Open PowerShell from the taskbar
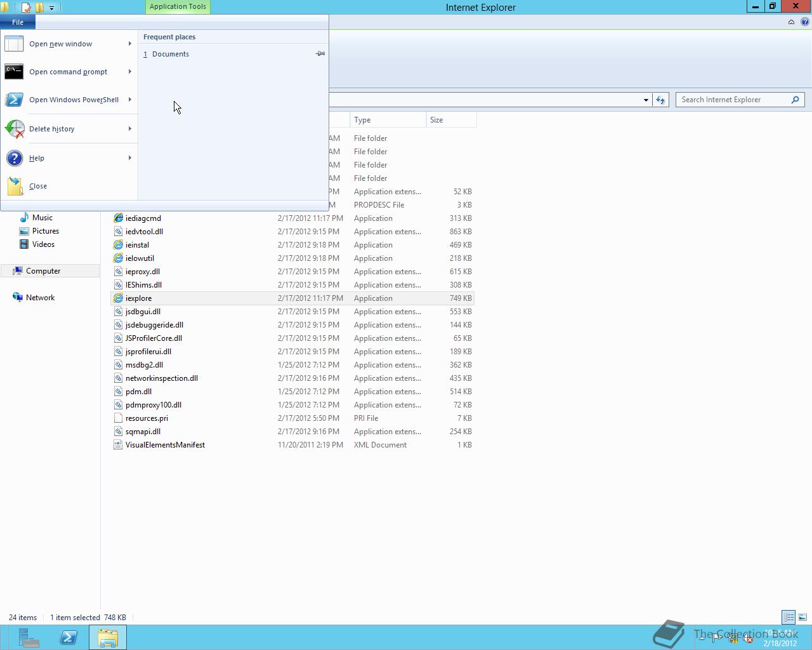This screenshot has height=650, width=812. click(69, 637)
